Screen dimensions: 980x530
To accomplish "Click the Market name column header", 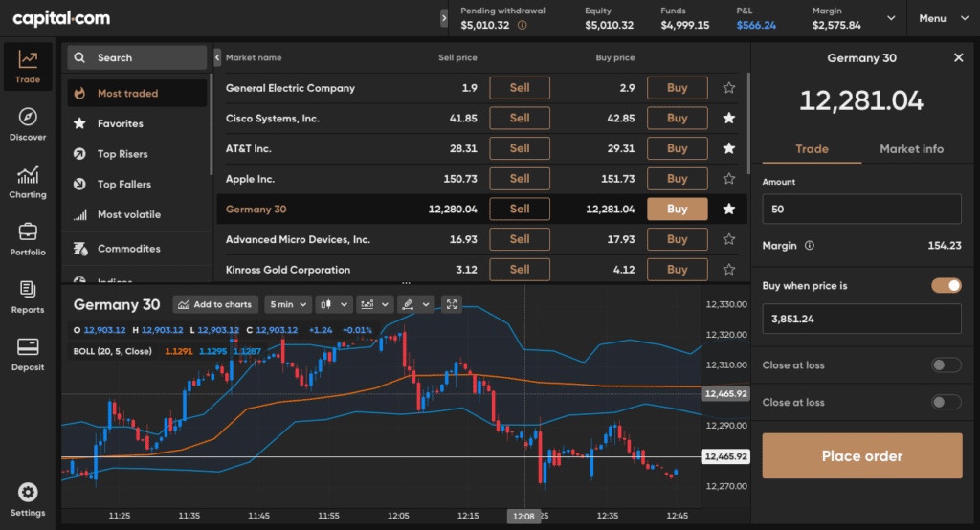I will [254, 57].
